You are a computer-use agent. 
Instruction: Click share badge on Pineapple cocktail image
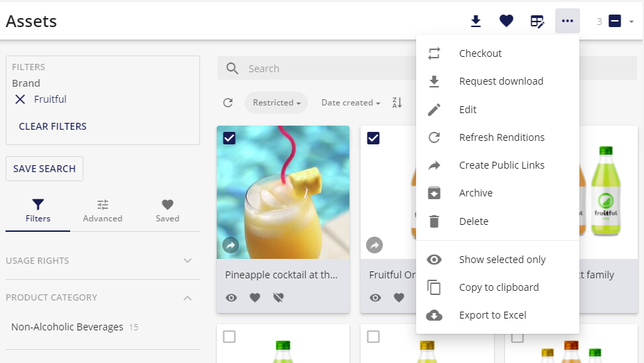point(231,245)
